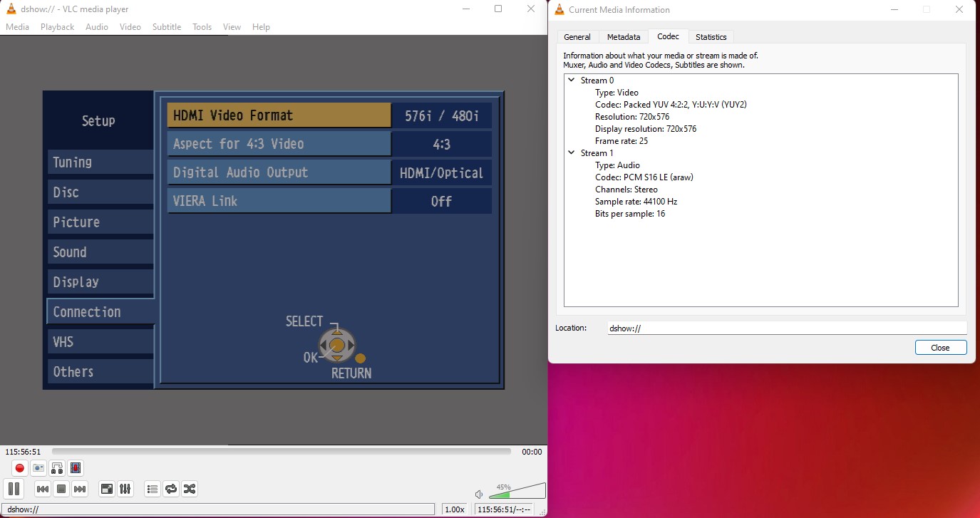The image size is (980, 518).
Task: Click the playback seek bar
Action: coord(282,451)
